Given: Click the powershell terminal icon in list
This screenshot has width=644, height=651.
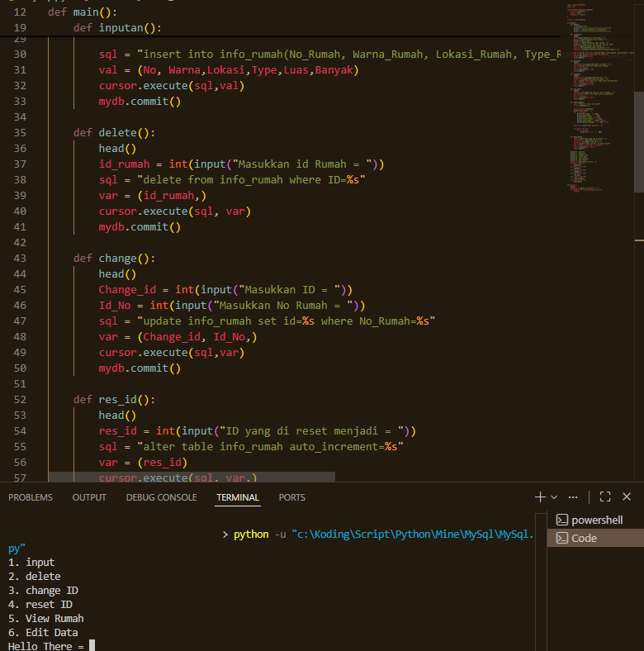Looking at the screenshot, I should pos(562,520).
